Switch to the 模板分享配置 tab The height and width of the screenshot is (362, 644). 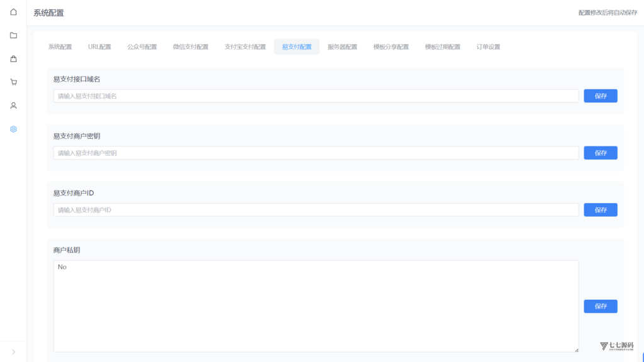coord(391,47)
